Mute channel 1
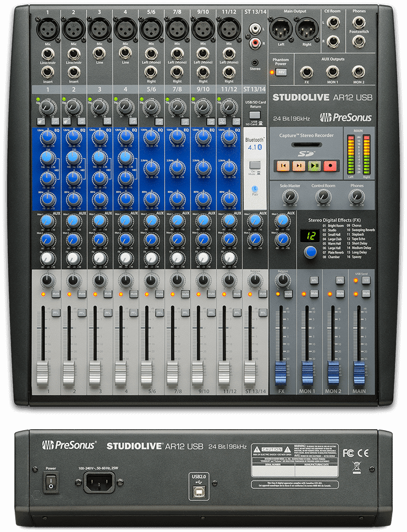407x532 pixels. (x=56, y=294)
